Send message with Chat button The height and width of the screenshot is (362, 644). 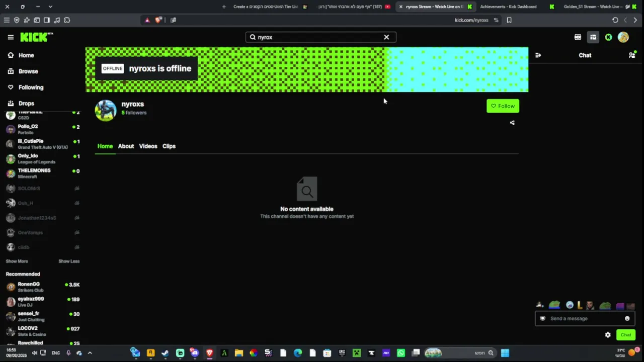[626, 335]
